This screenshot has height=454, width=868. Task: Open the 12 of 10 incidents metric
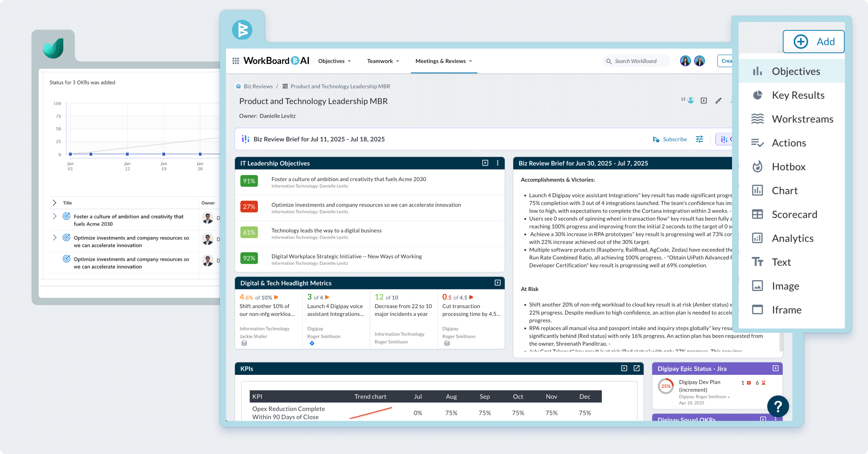pyautogui.click(x=404, y=319)
